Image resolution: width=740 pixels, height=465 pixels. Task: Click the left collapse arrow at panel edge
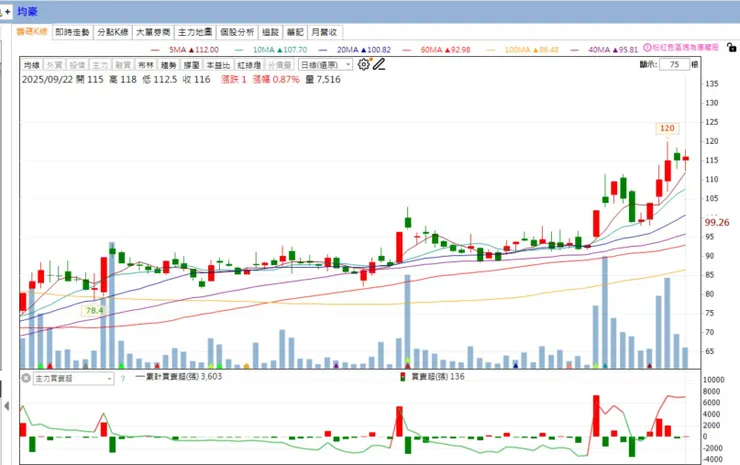coord(7,406)
